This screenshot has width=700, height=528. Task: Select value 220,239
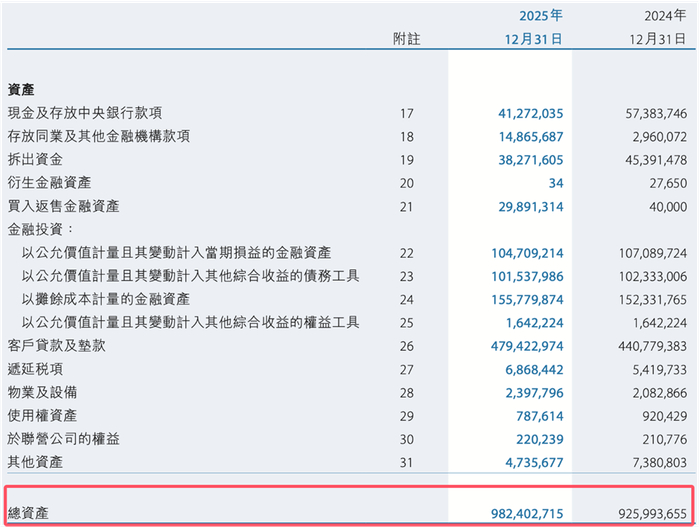point(540,439)
